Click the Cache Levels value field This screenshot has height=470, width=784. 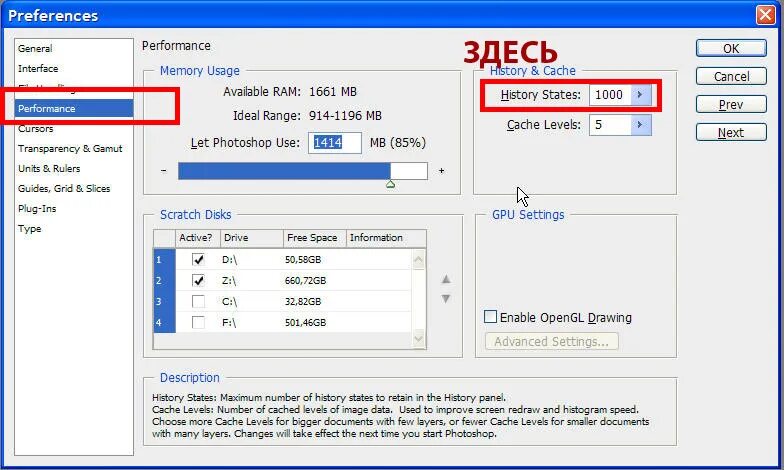[x=610, y=124]
